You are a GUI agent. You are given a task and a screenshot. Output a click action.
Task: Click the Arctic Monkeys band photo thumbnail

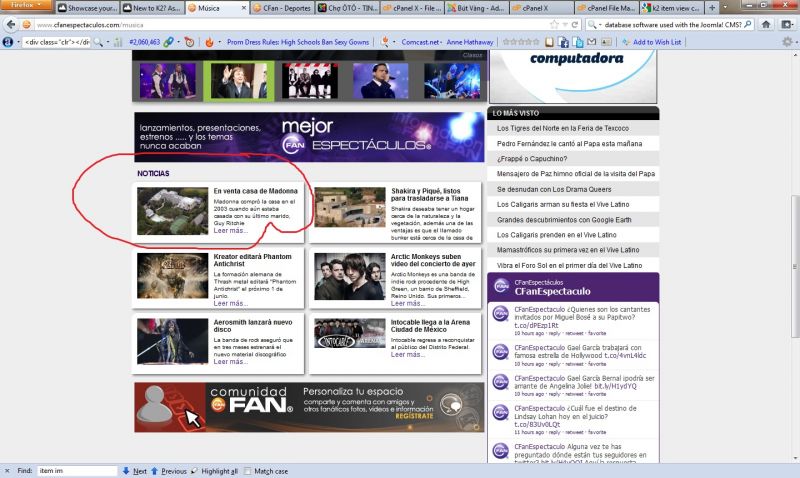349,276
